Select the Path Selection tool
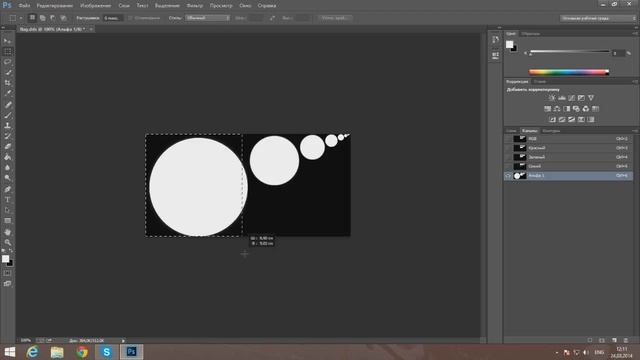Screen dimensions: 640x360 tap(7, 210)
